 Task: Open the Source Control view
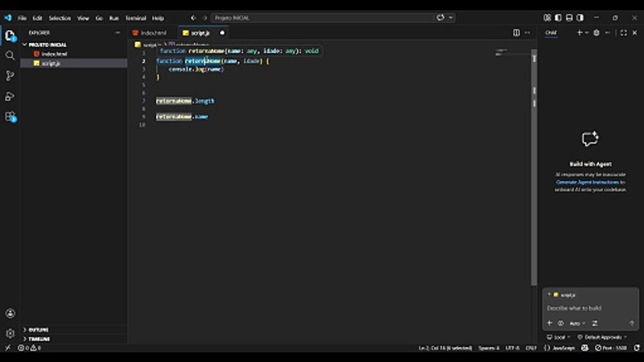[10, 75]
